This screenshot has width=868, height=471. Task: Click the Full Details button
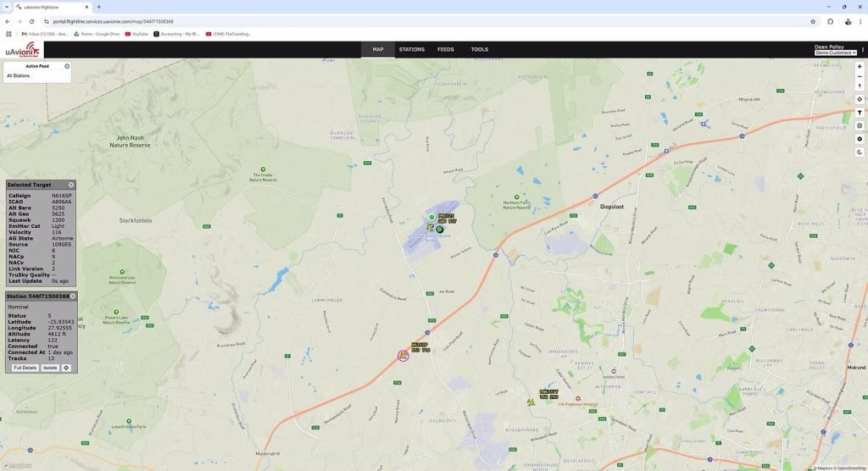click(x=25, y=368)
